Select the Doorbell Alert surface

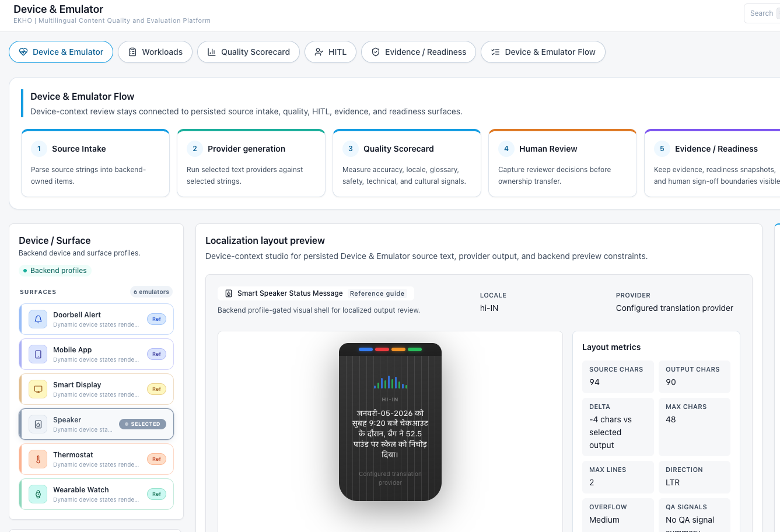[96, 319]
